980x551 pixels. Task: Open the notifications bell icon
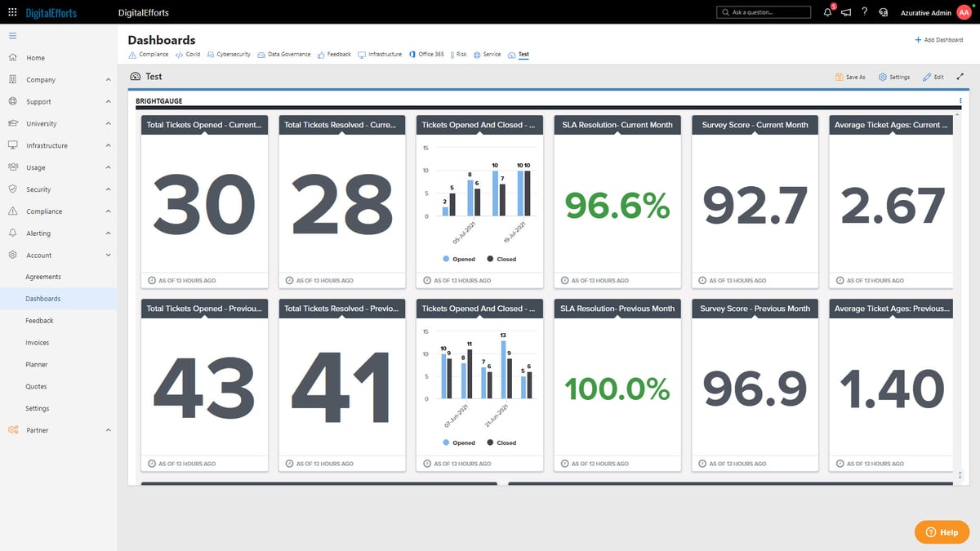point(826,11)
